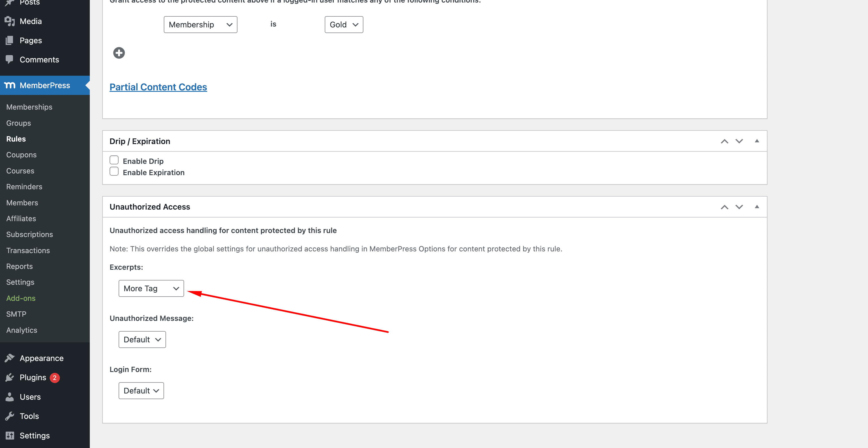Image resolution: width=868 pixels, height=448 pixels.
Task: Open MemberPress Settings submenu item
Action: pos(20,282)
